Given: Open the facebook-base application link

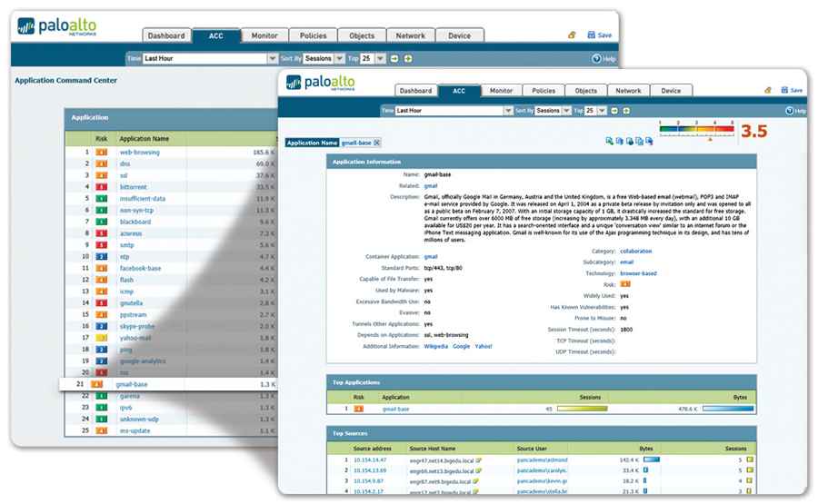Looking at the screenshot, I should coord(140,268).
